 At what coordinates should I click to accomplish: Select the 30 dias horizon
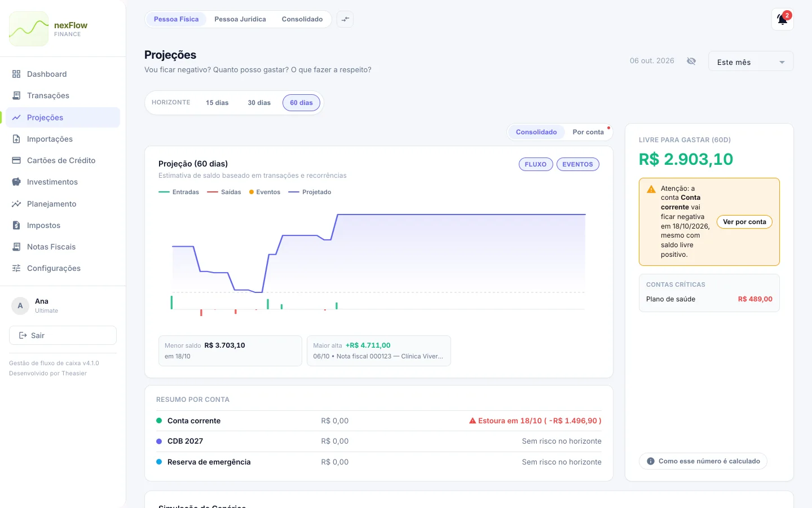259,103
